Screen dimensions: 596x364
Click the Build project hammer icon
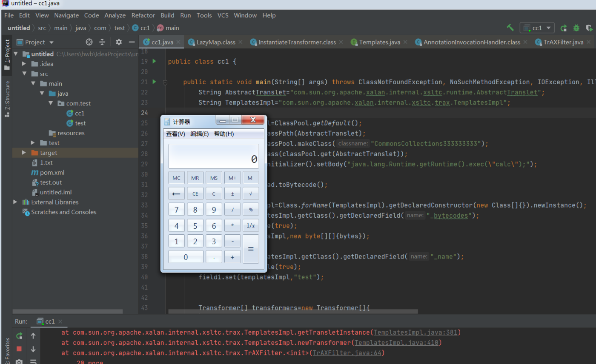click(510, 28)
